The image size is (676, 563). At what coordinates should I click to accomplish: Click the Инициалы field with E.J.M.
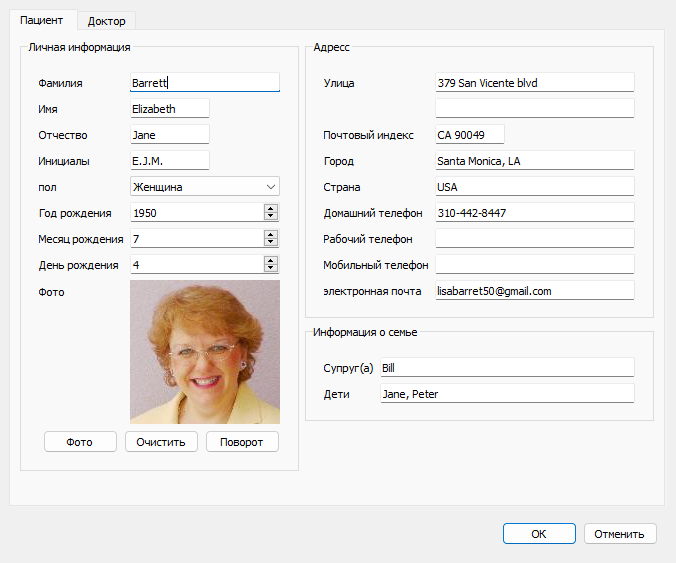[170, 160]
